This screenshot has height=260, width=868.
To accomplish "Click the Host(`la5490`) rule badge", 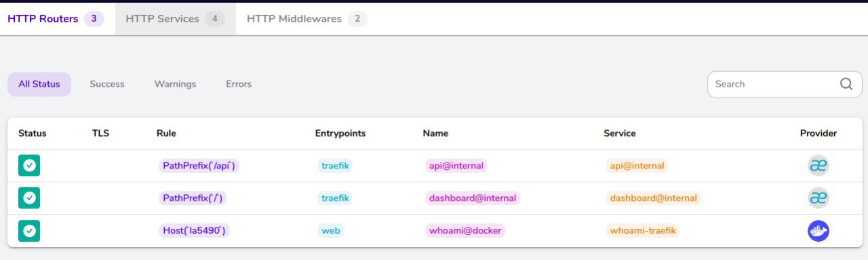I will pyautogui.click(x=195, y=231).
